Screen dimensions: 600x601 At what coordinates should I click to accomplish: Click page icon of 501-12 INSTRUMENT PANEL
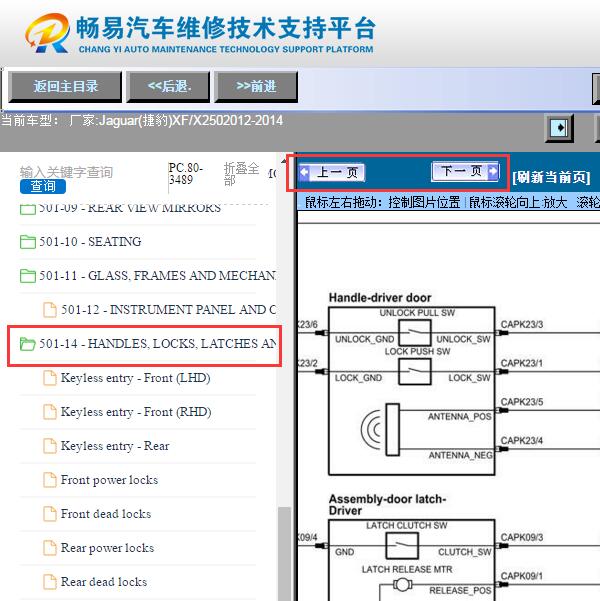(x=50, y=310)
